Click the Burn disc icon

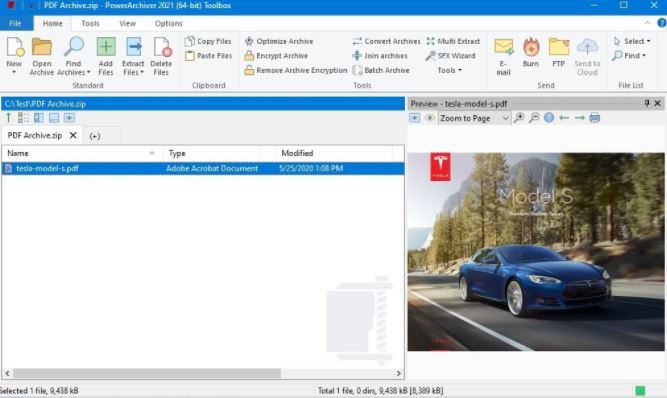click(531, 47)
